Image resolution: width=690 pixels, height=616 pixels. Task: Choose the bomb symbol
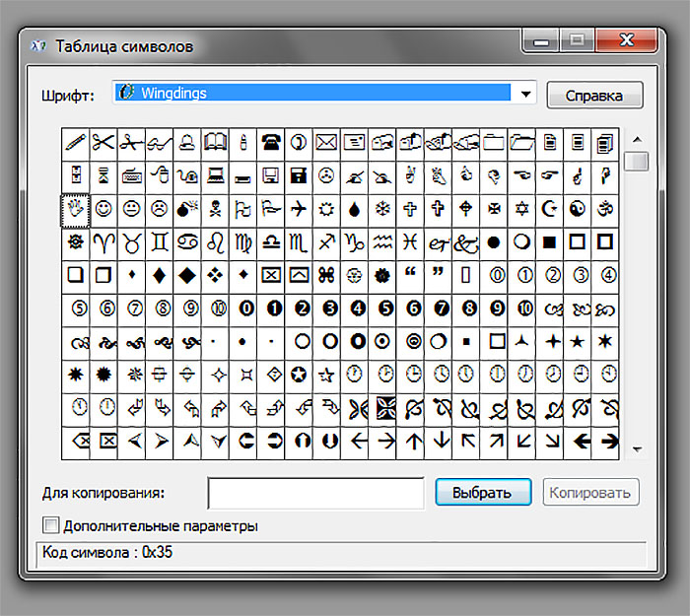[x=187, y=209]
